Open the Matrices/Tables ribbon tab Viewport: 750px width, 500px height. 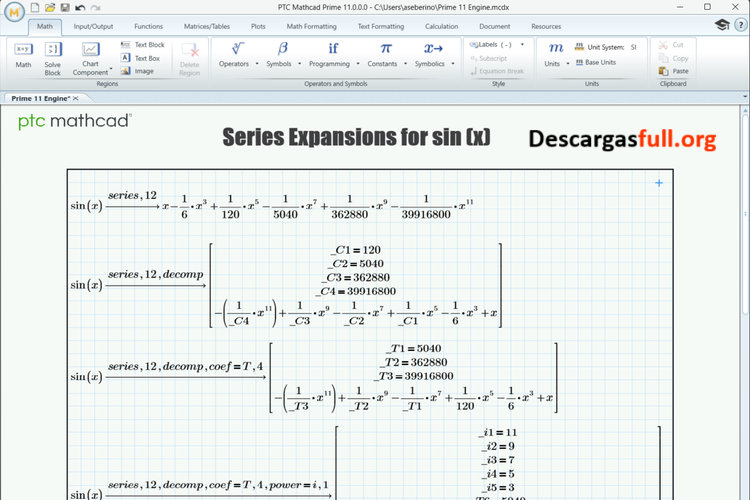pos(207,26)
